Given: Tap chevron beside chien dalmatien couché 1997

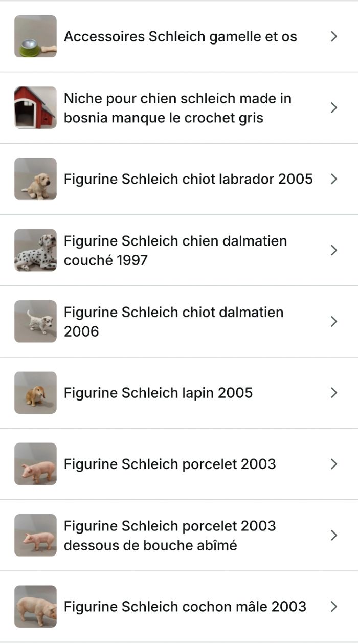Looking at the screenshot, I should (334, 250).
